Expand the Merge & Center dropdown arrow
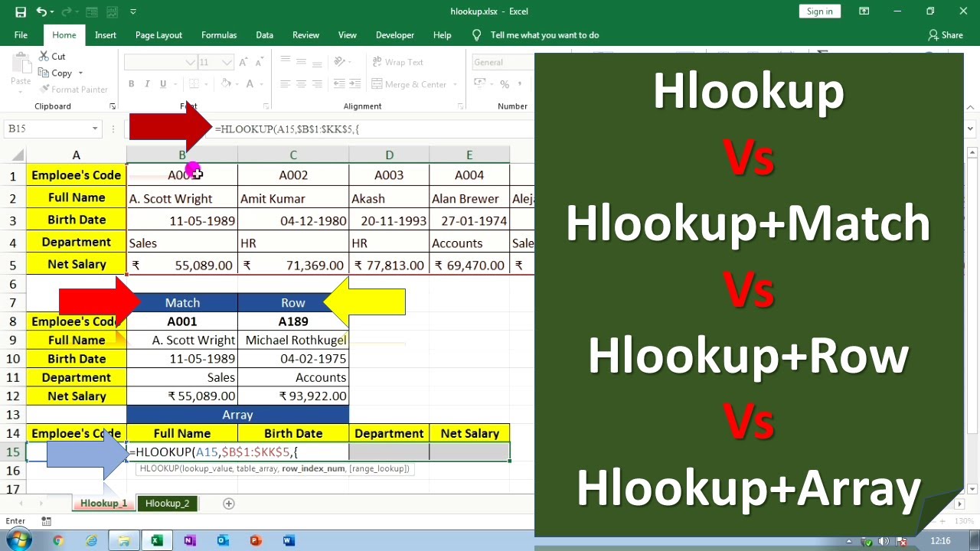Image resolution: width=980 pixels, height=551 pixels. pos(455,84)
